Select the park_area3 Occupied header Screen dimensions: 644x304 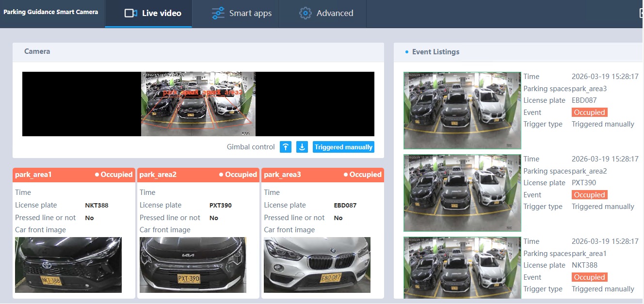coord(322,175)
